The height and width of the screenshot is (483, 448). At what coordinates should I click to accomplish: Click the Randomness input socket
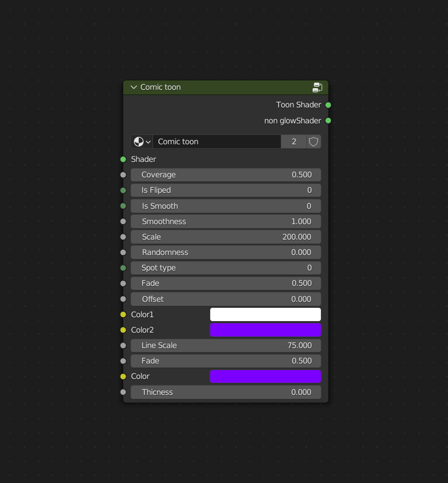tap(123, 252)
